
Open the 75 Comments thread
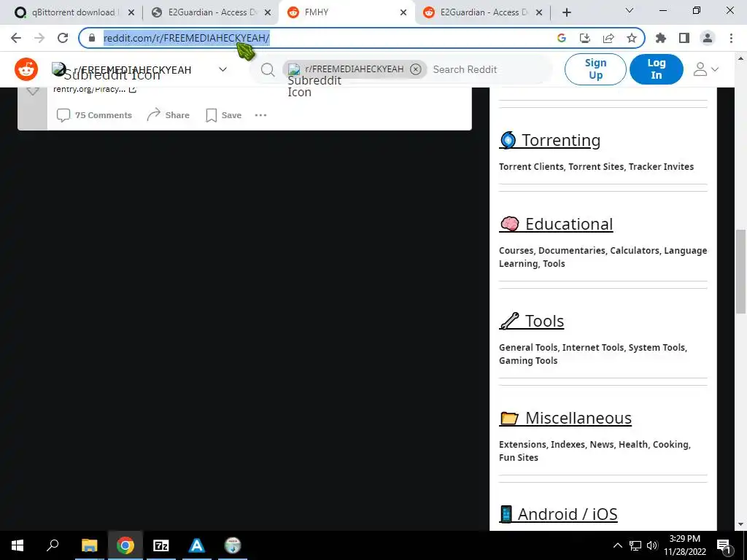pos(94,115)
